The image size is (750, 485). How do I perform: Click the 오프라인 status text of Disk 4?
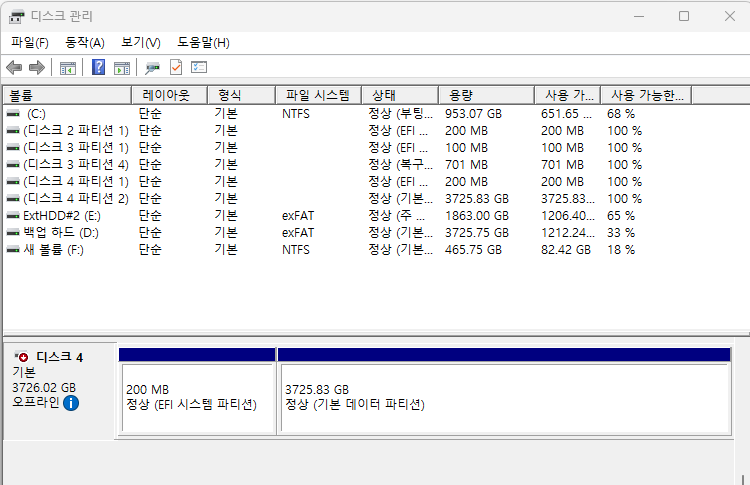(36, 402)
